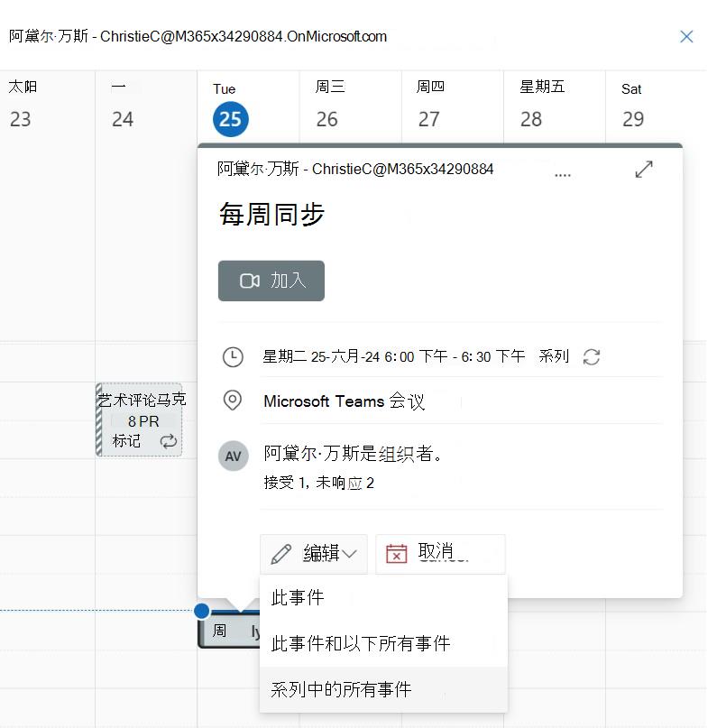Image resolution: width=717 pixels, height=728 pixels.
Task: Click the calendar-x icon on 取消 button
Action: (x=396, y=553)
